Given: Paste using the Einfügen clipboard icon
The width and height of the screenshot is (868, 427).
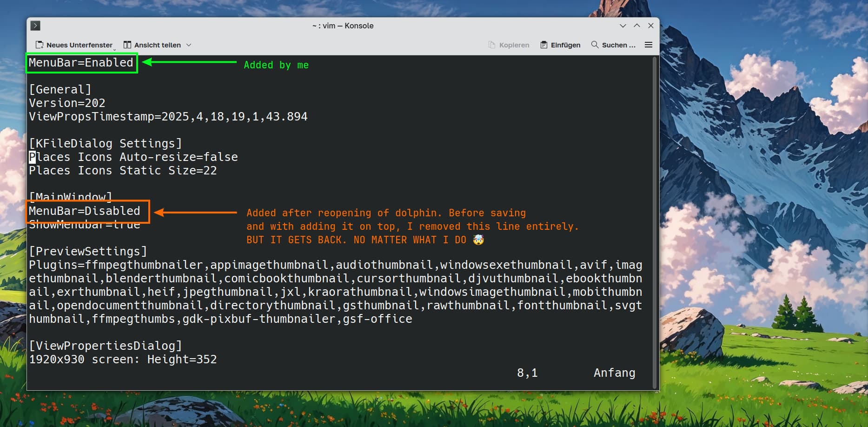Looking at the screenshot, I should (x=543, y=45).
